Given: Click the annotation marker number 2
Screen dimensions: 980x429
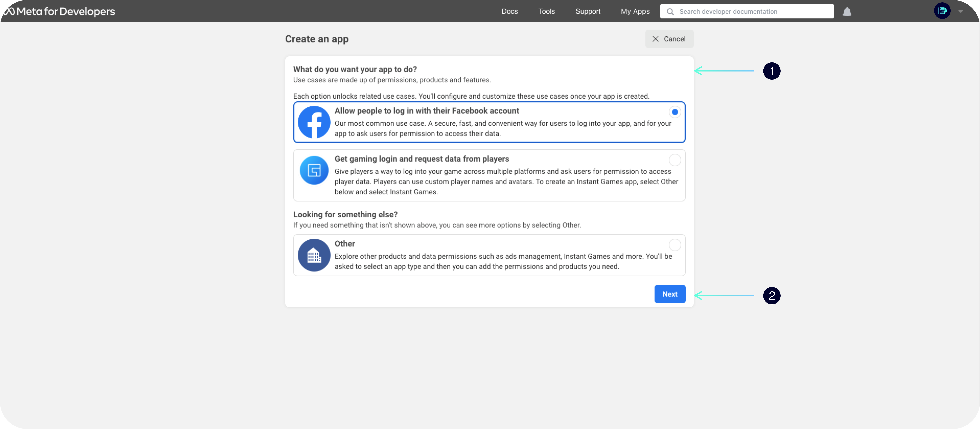Looking at the screenshot, I should click(x=772, y=296).
